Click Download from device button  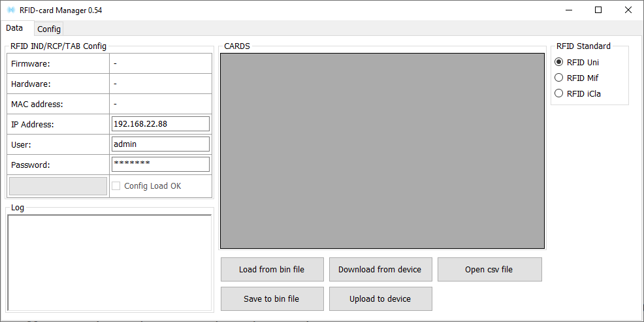[379, 270]
